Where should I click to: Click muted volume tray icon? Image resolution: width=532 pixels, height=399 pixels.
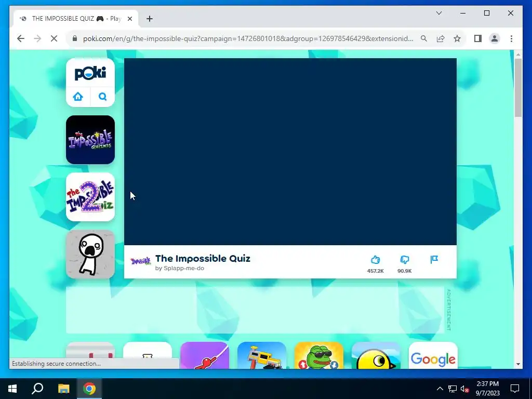tap(465, 389)
